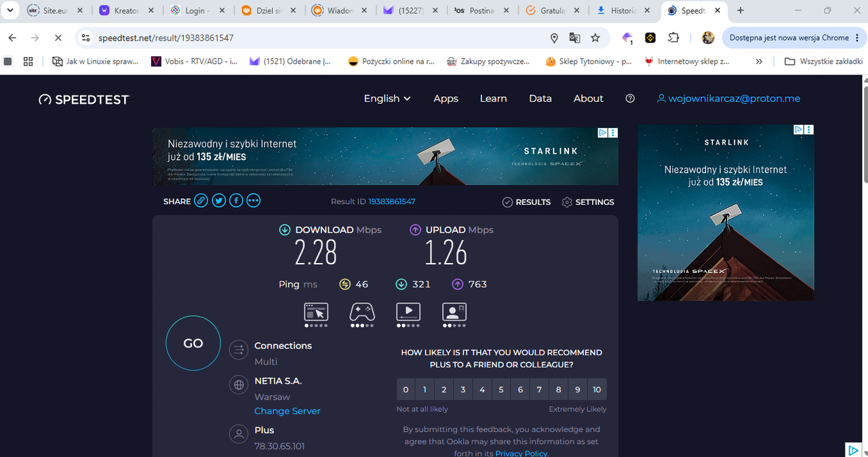Open the RESULTS page
This screenshot has height=457, width=868.
[526, 202]
